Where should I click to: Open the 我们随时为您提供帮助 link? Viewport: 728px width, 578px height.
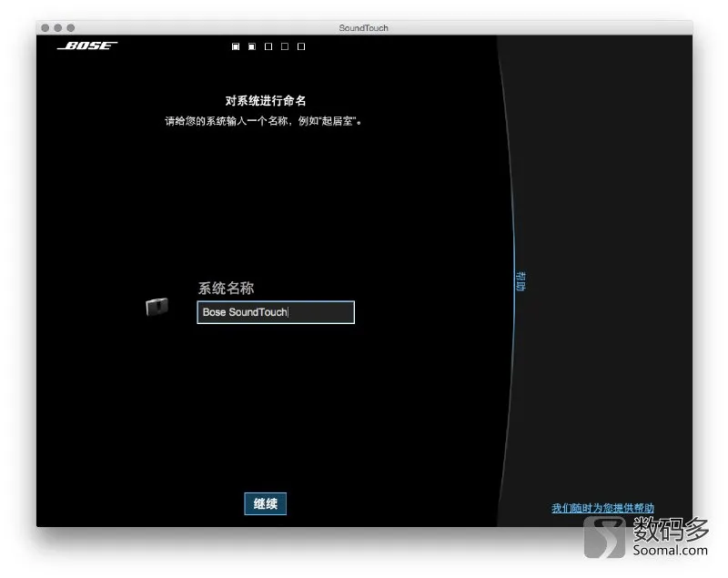[602, 508]
